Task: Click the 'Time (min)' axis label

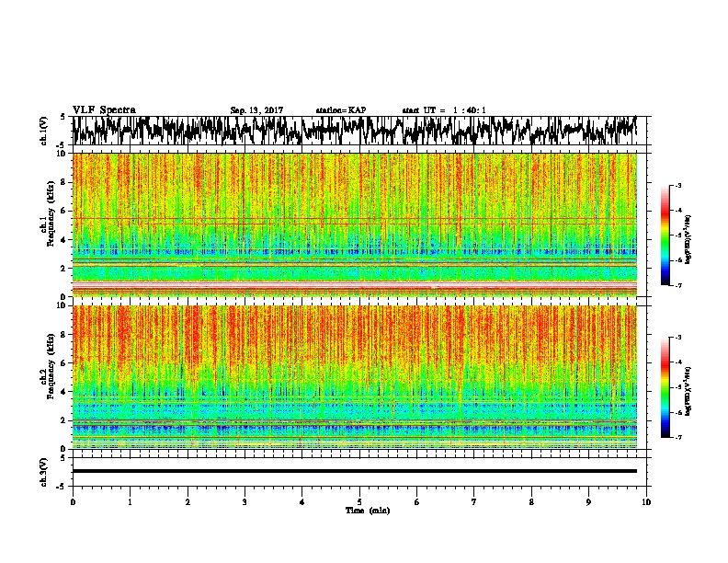Action: coord(368,511)
